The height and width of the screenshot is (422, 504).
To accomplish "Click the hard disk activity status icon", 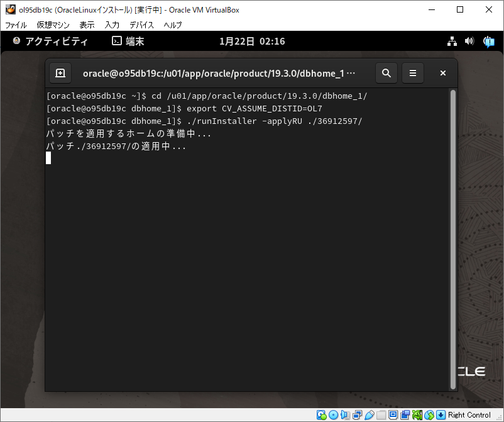I will pos(321,415).
